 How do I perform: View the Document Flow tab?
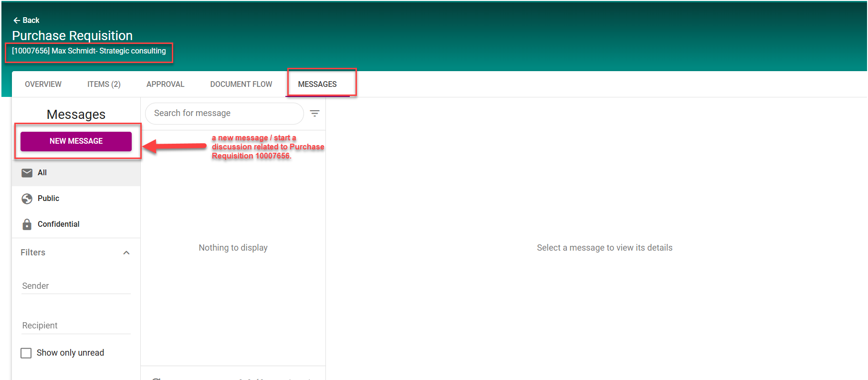click(x=241, y=84)
